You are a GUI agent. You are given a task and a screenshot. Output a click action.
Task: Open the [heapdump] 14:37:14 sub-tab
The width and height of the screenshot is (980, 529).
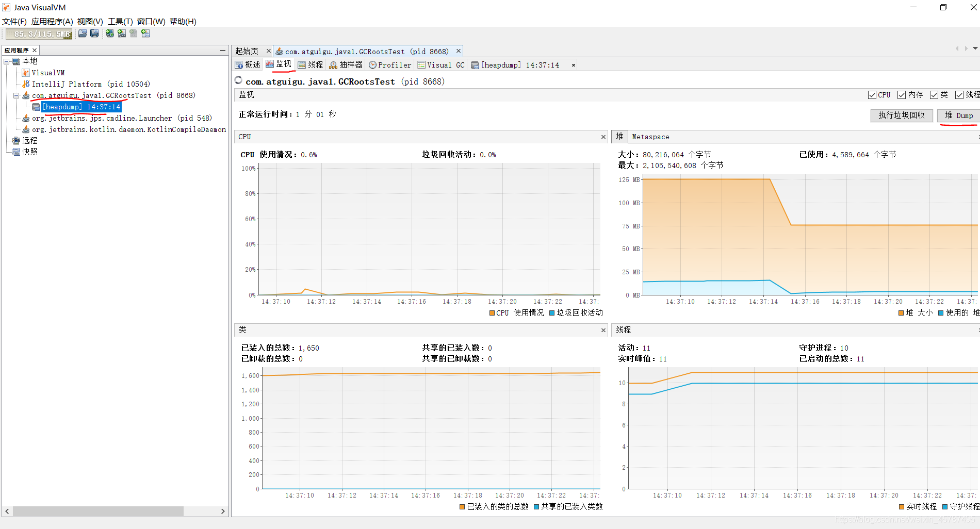515,64
